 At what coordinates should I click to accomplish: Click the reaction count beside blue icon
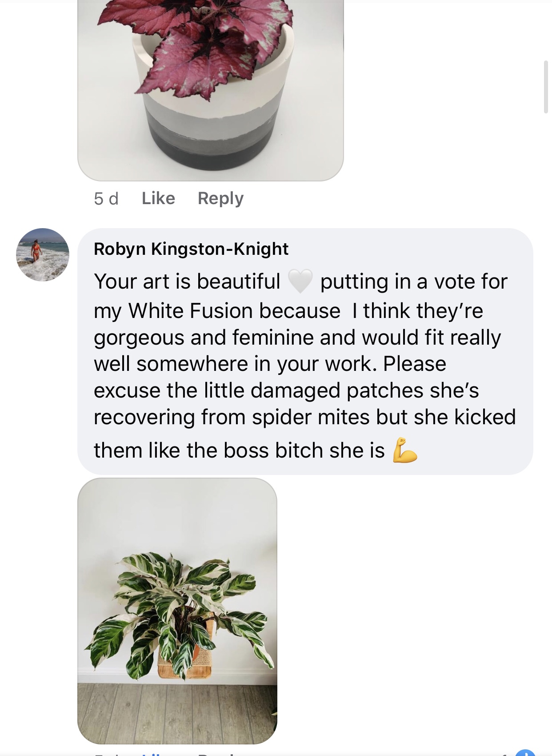505,754
